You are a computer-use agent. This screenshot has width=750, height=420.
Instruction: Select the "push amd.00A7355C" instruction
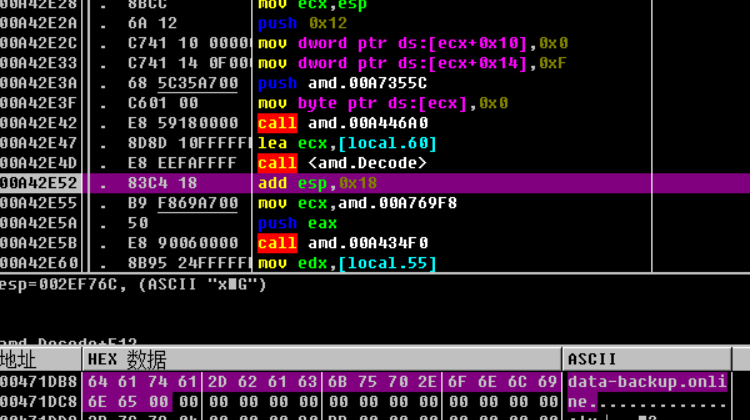click(342, 83)
